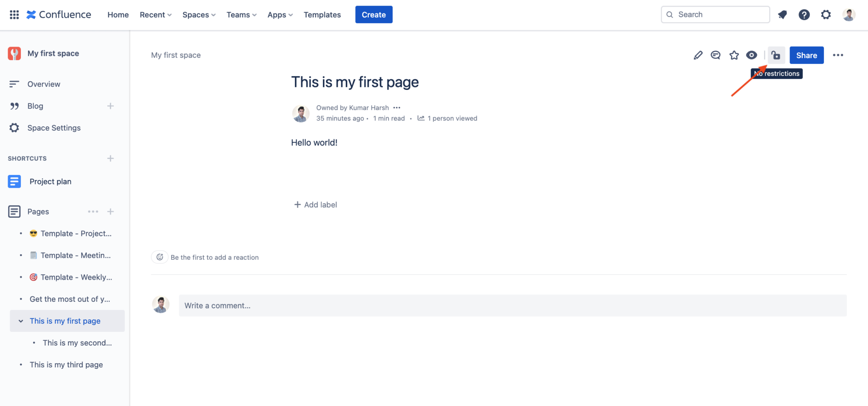Click the Atlassian app switcher grid icon
Screen dimensions: 868x406
14,14
